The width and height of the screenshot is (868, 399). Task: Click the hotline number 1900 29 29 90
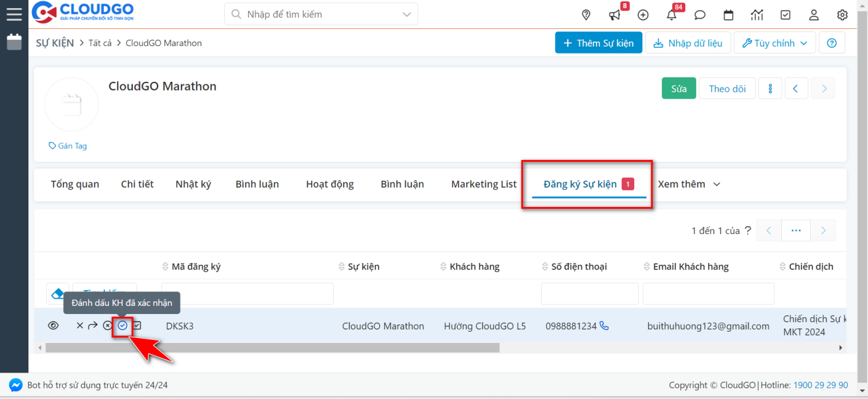[821, 385]
